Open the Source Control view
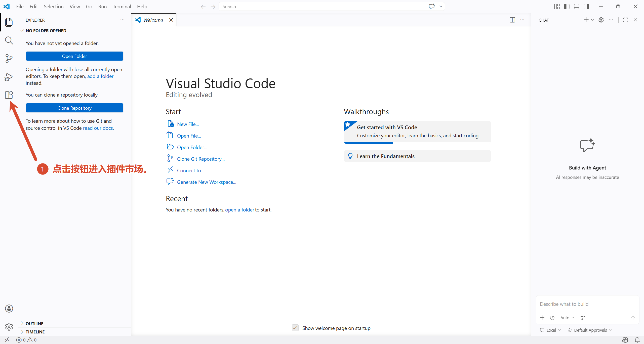Image resolution: width=644 pixels, height=344 pixels. pyautogui.click(x=9, y=59)
